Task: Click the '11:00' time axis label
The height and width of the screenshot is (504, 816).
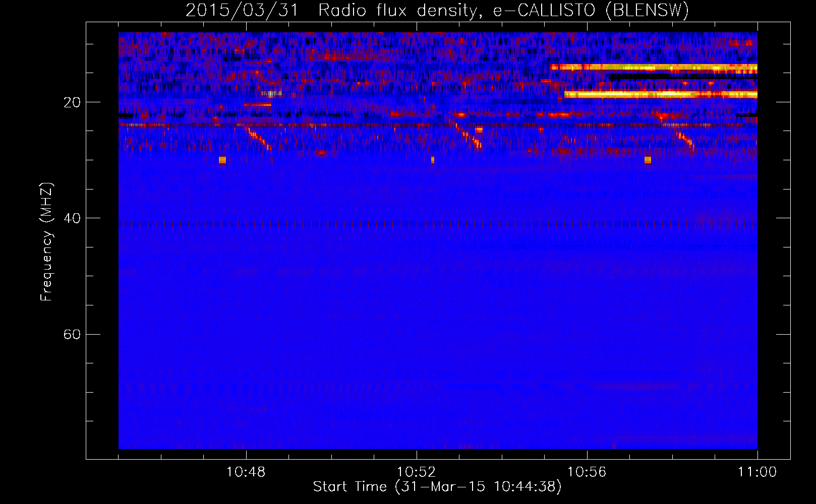Action: point(757,472)
